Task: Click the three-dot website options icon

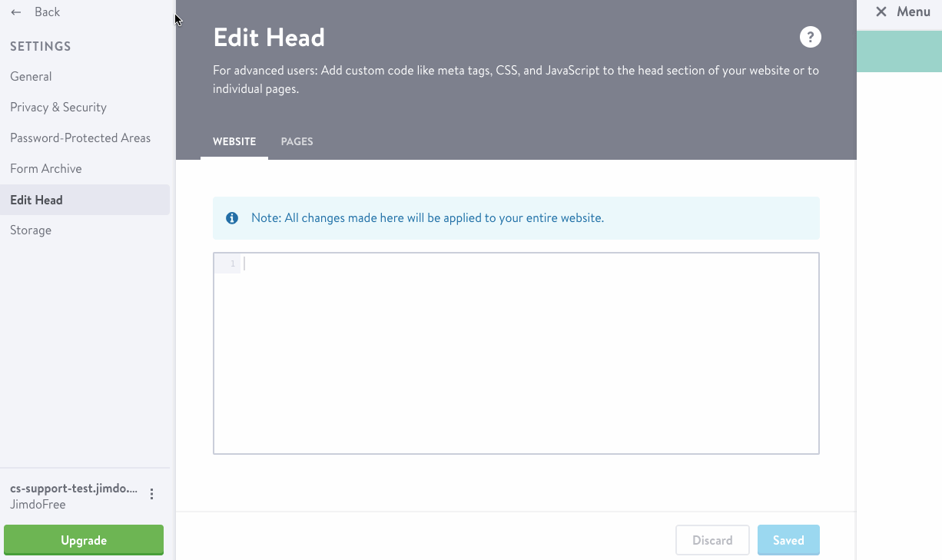Action: [x=152, y=494]
